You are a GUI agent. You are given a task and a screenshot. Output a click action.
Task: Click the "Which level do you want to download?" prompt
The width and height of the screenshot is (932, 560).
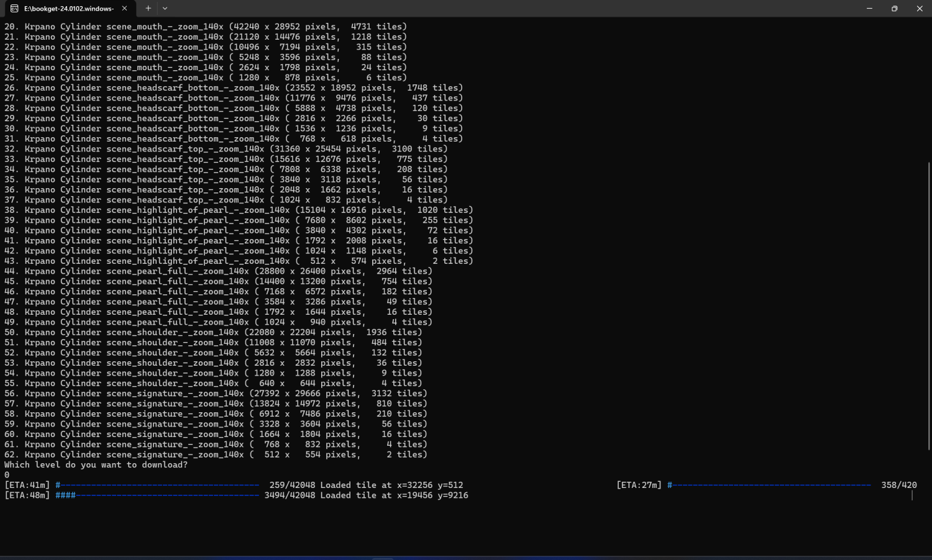click(x=96, y=465)
